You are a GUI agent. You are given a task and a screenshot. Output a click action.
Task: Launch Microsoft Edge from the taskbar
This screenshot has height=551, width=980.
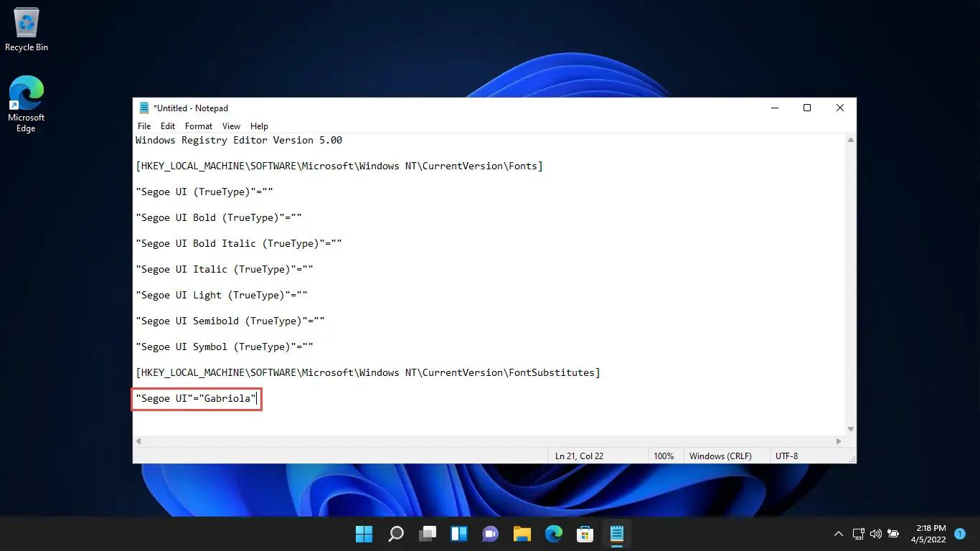tap(554, 534)
